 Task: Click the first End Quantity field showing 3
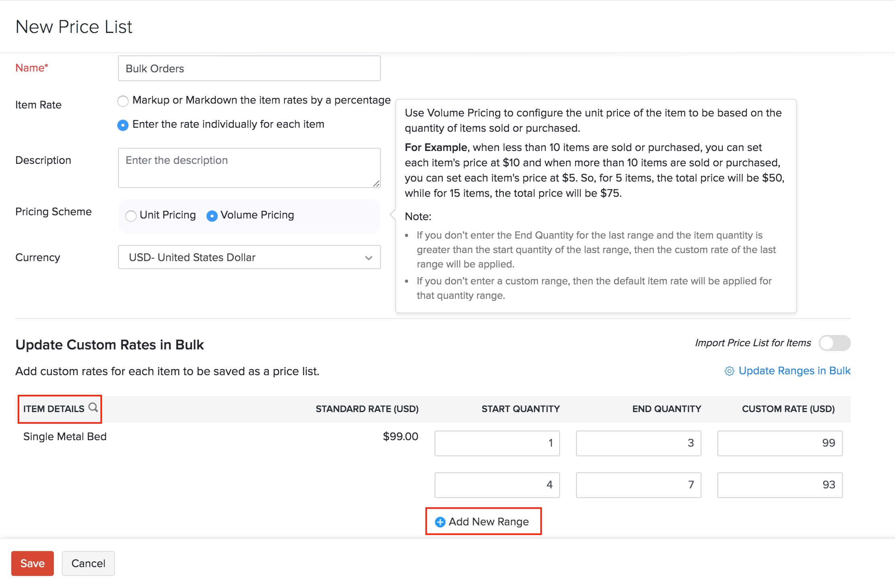point(638,443)
